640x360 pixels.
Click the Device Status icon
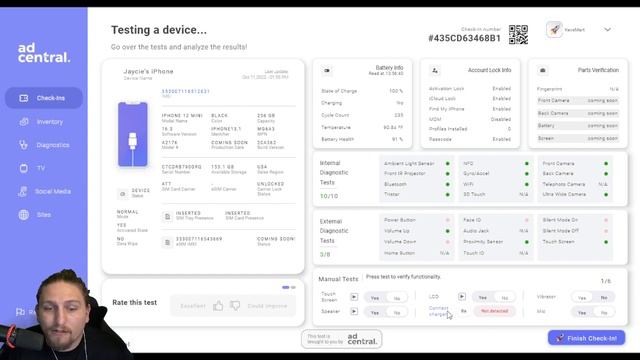[122, 194]
